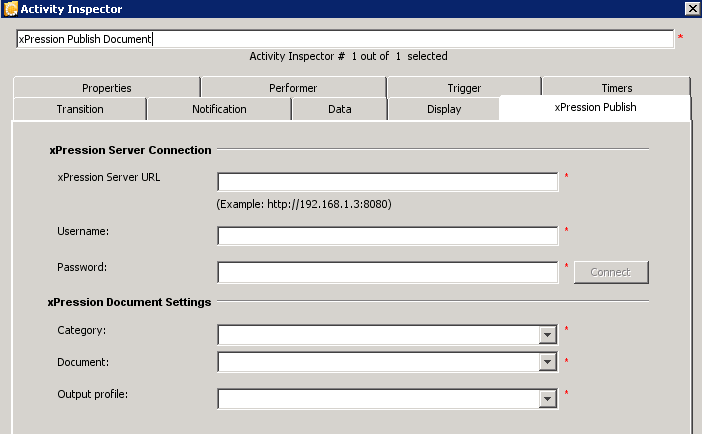Image resolution: width=702 pixels, height=434 pixels.
Task: Open the Document dropdown list
Action: pos(547,363)
